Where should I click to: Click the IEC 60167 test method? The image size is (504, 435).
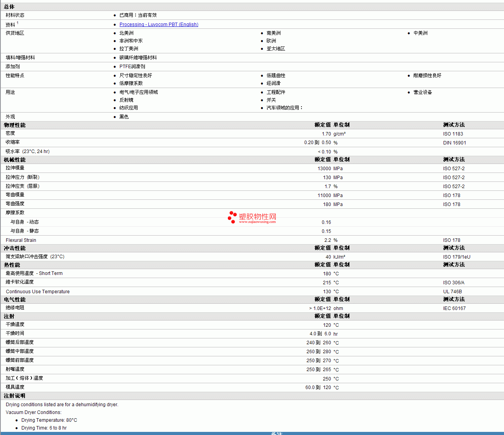[455, 308]
